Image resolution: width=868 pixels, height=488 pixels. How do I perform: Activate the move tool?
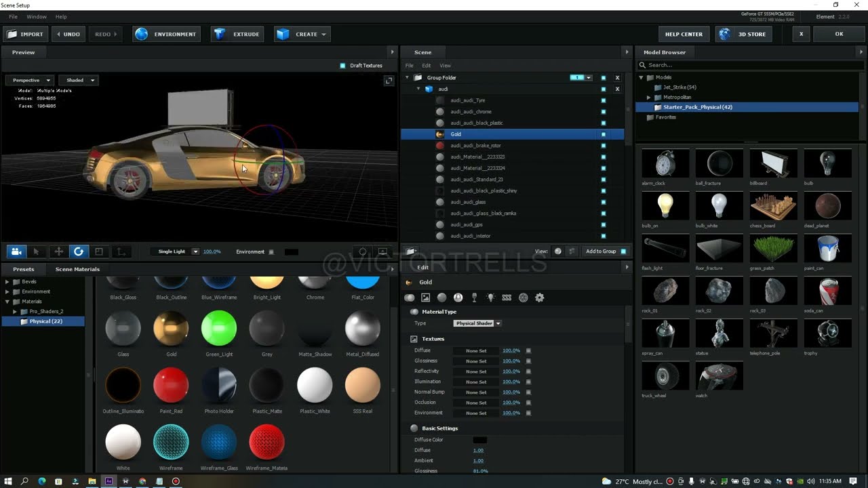(x=58, y=251)
